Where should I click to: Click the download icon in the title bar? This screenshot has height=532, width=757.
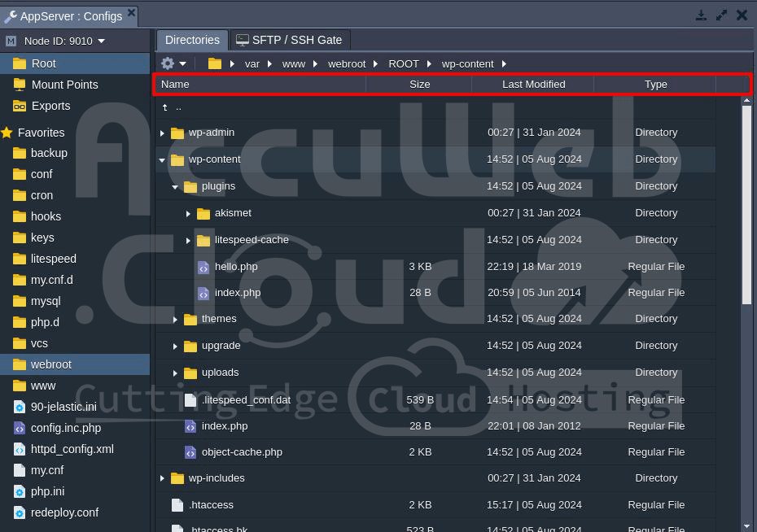pyautogui.click(x=701, y=15)
